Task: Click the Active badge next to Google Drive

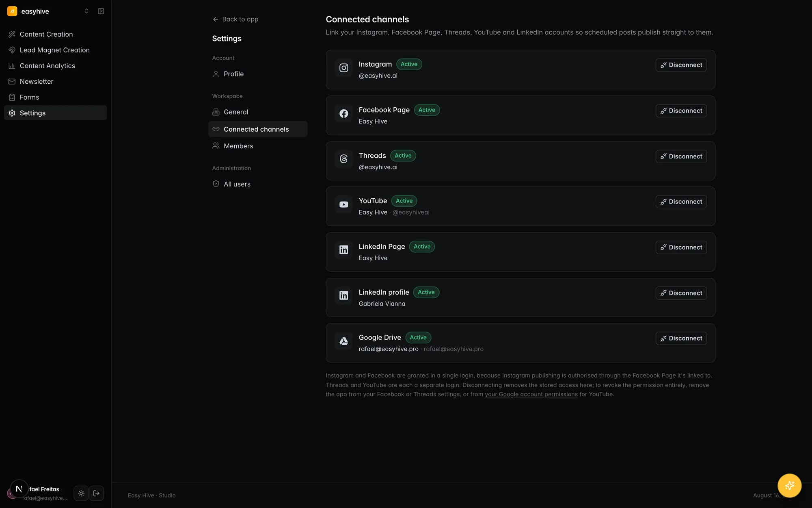Action: [418, 338]
